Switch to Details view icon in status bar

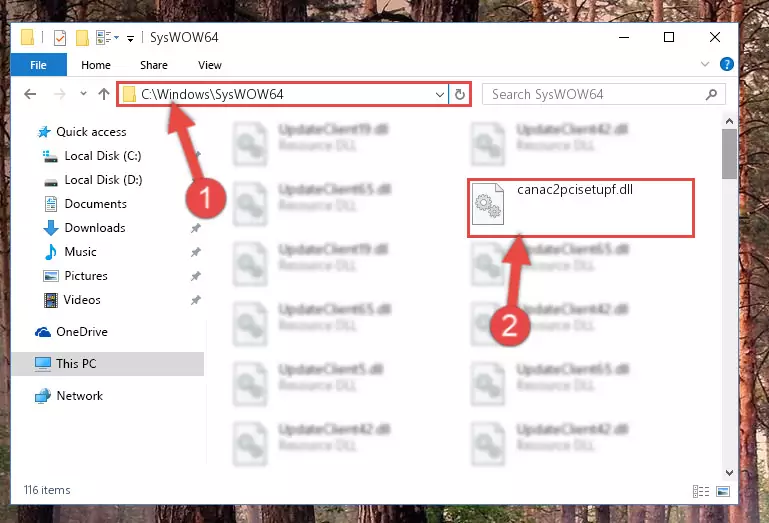pos(701,491)
